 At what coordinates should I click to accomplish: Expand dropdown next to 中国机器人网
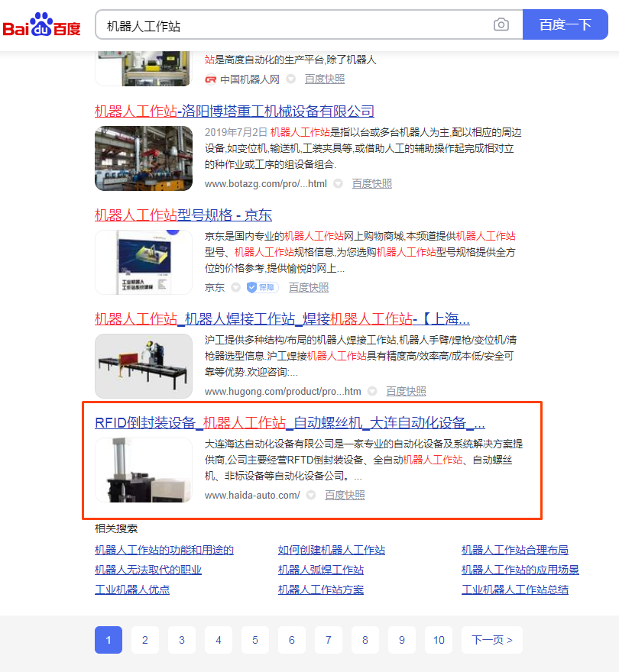point(291,79)
